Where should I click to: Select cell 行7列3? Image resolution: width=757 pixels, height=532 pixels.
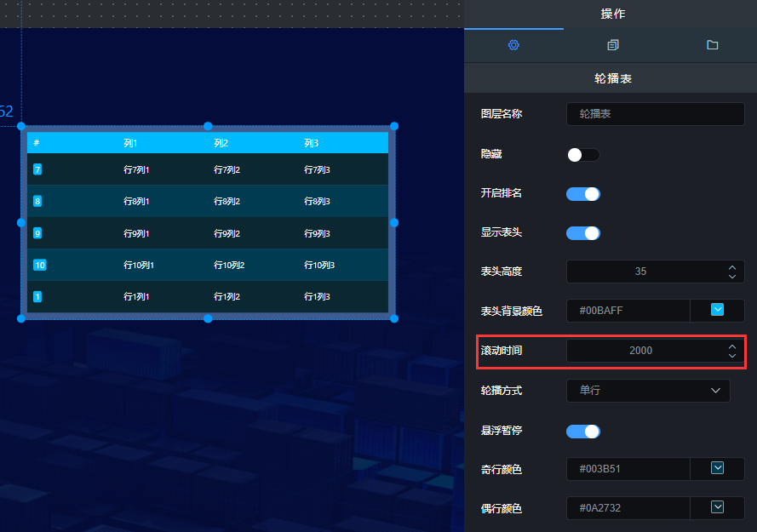[317, 169]
